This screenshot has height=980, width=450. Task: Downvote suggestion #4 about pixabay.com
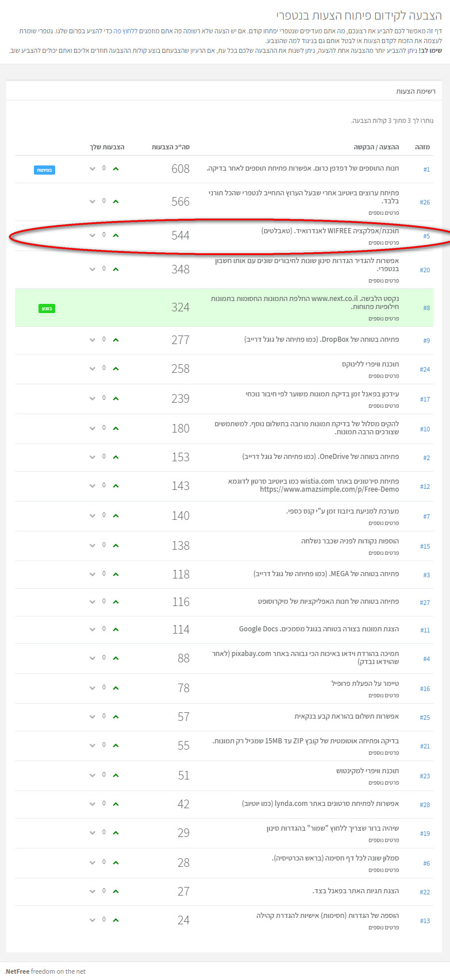coord(92,658)
